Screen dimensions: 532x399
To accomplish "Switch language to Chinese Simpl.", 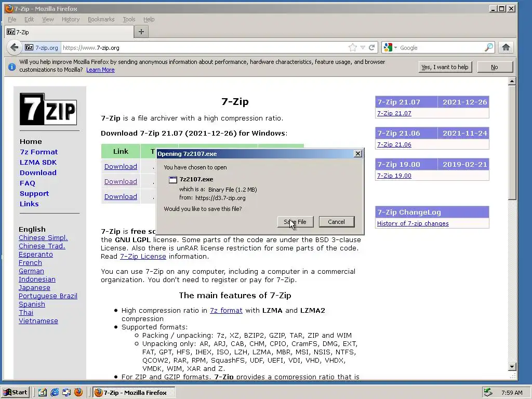I will coord(43,238).
